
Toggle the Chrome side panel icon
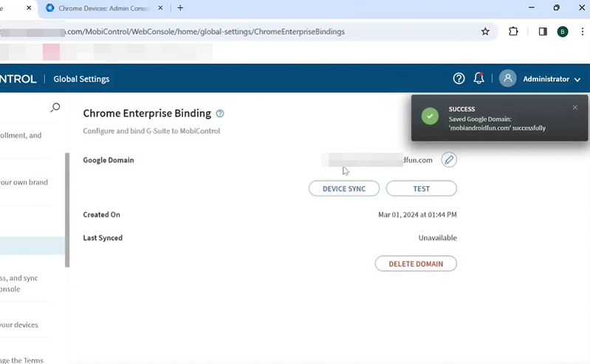[x=543, y=32]
